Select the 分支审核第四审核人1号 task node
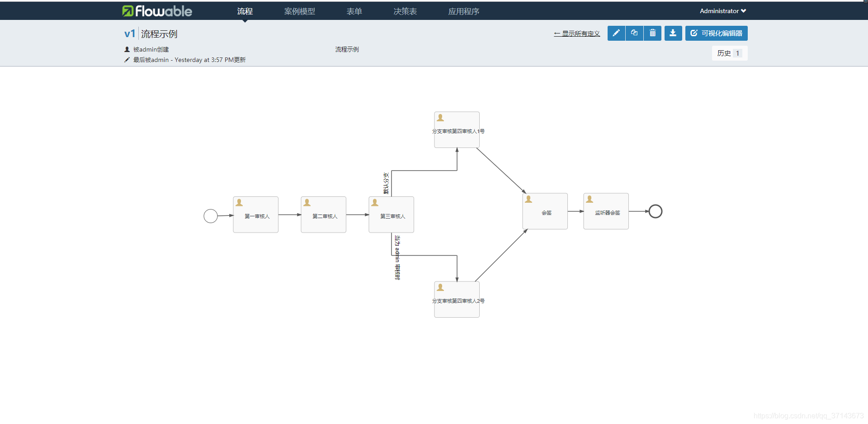The image size is (868, 424). [x=457, y=130]
